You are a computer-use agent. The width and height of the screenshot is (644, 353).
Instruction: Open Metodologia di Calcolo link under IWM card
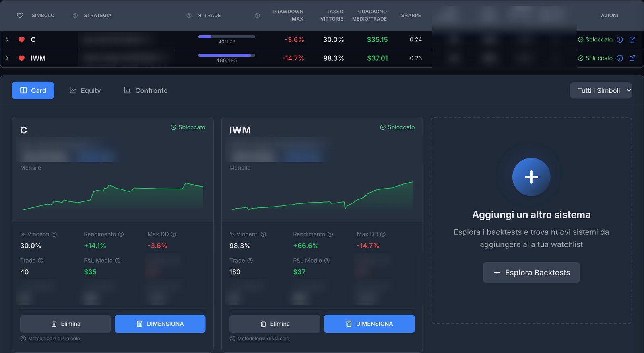263,339
